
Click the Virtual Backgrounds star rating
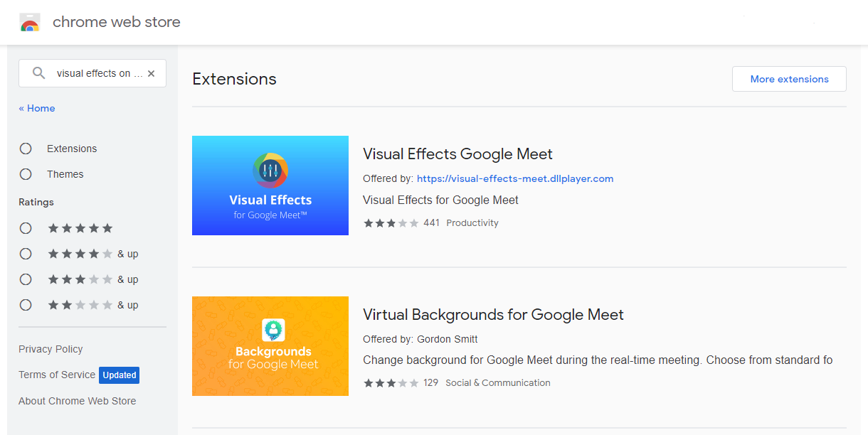pos(391,382)
